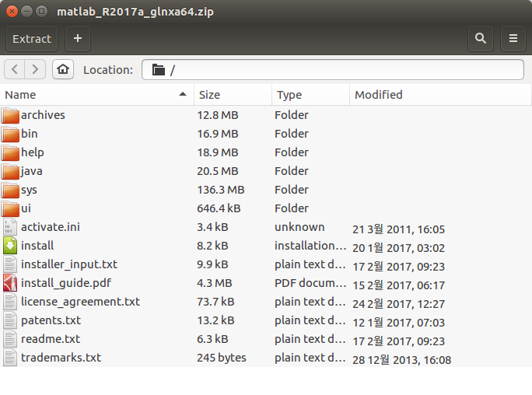Click the 'installation…' type cell
Screen dimensions: 532x395
[x=310, y=246]
